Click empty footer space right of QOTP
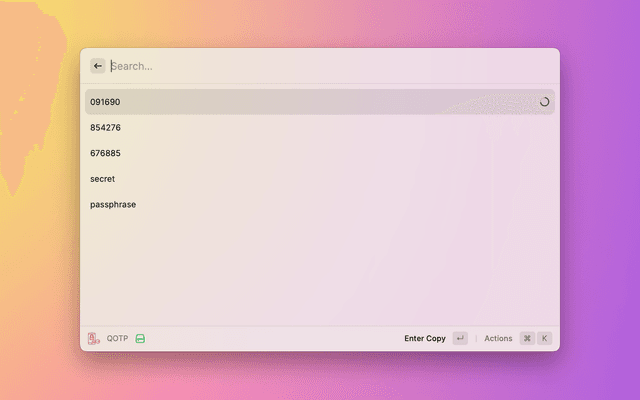This screenshot has height=400, width=640. [270, 338]
